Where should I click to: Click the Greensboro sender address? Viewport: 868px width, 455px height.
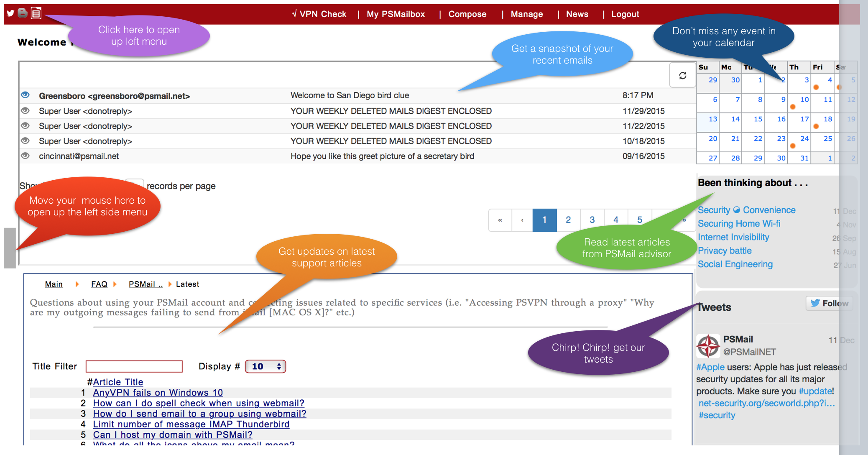[x=114, y=96]
